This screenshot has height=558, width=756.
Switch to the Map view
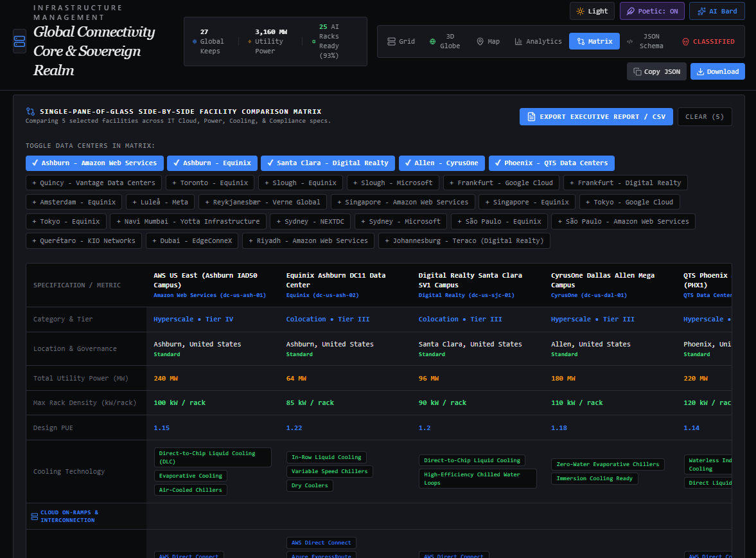point(488,42)
